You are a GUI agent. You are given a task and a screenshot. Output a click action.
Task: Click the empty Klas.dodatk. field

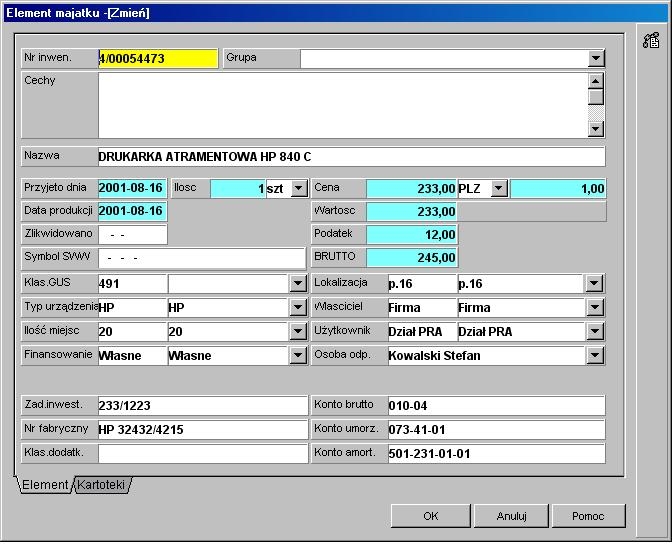[203, 453]
